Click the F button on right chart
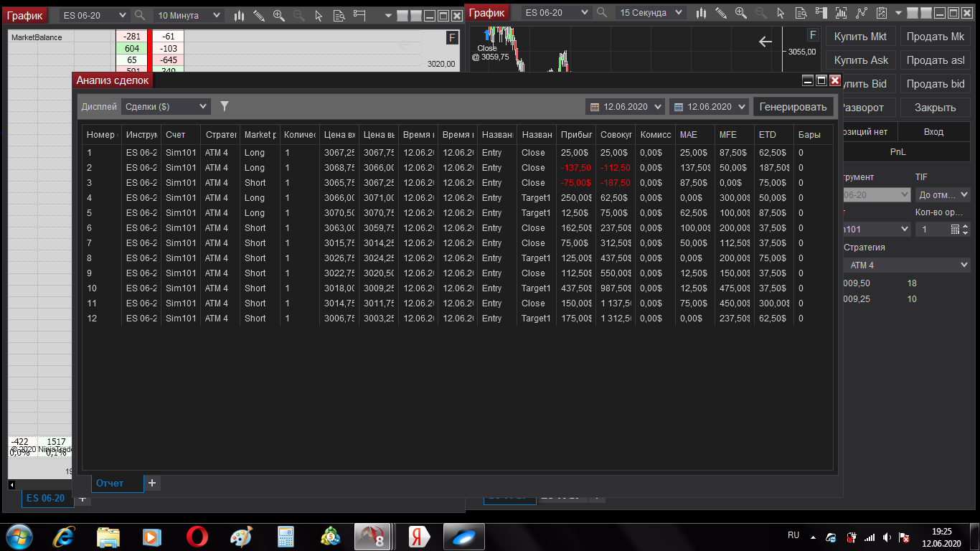980x551 pixels. [x=813, y=35]
